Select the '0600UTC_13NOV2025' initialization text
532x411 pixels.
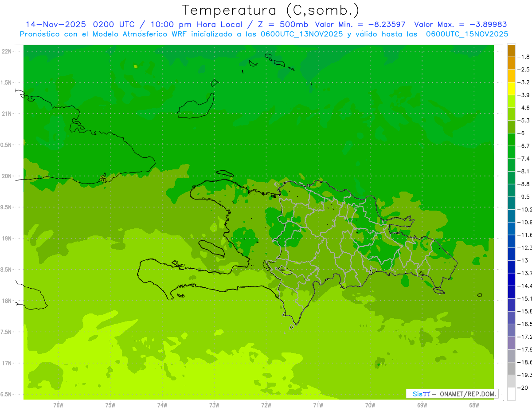click(301, 34)
